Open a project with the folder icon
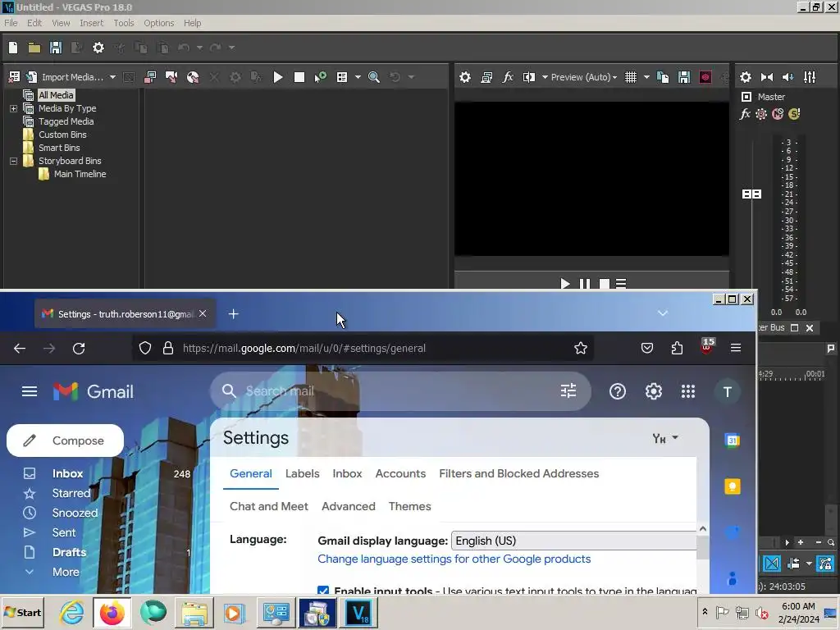Viewport: 840px width, 630px height. [34, 48]
